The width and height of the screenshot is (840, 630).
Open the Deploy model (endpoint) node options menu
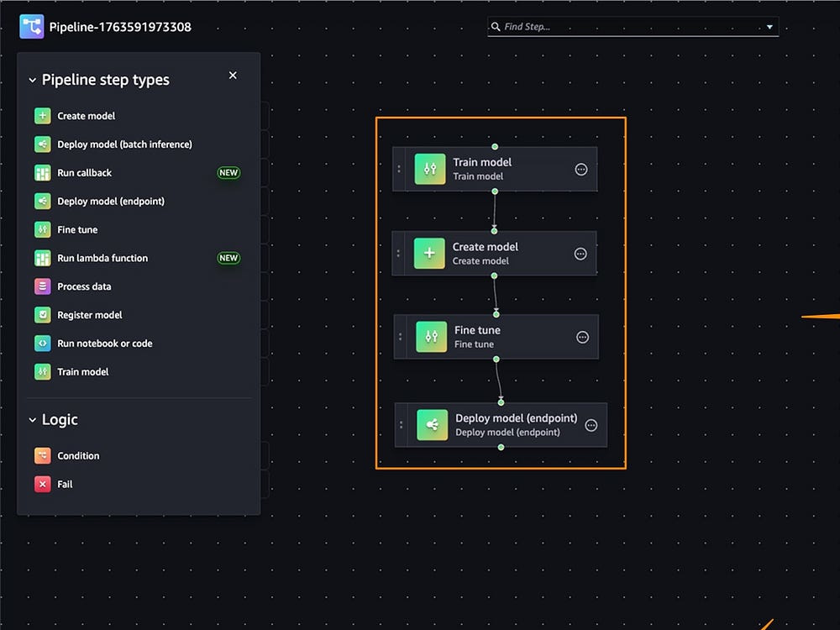pyautogui.click(x=591, y=425)
